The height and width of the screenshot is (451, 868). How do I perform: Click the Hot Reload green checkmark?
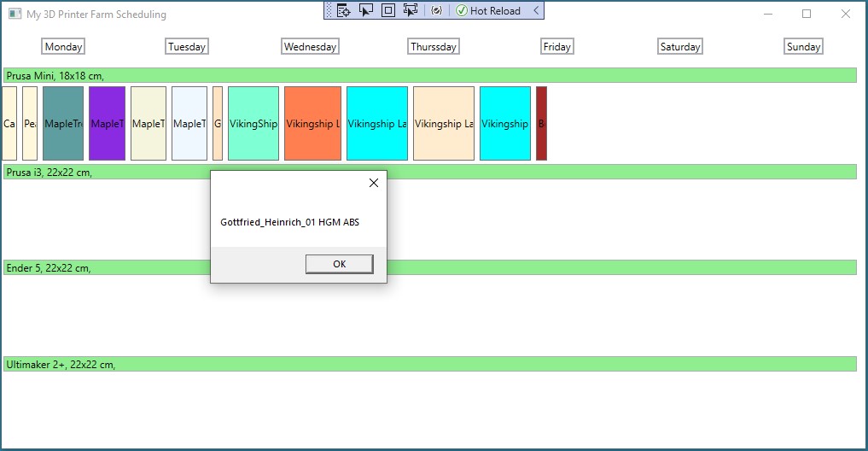click(461, 10)
